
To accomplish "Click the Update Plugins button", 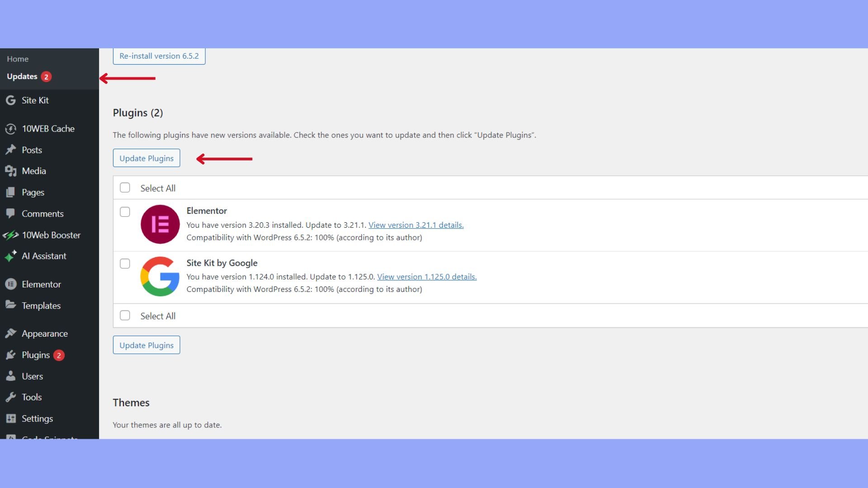I will coord(146,158).
